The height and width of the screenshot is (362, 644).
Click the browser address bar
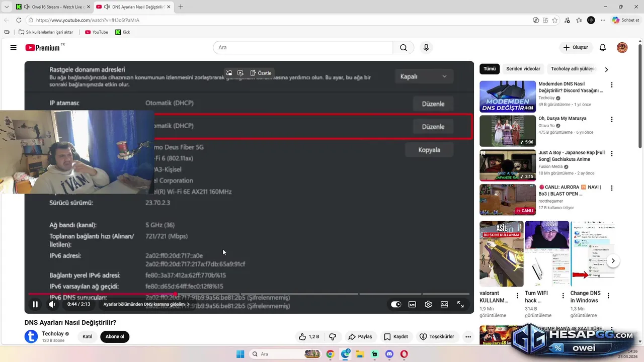277,20
